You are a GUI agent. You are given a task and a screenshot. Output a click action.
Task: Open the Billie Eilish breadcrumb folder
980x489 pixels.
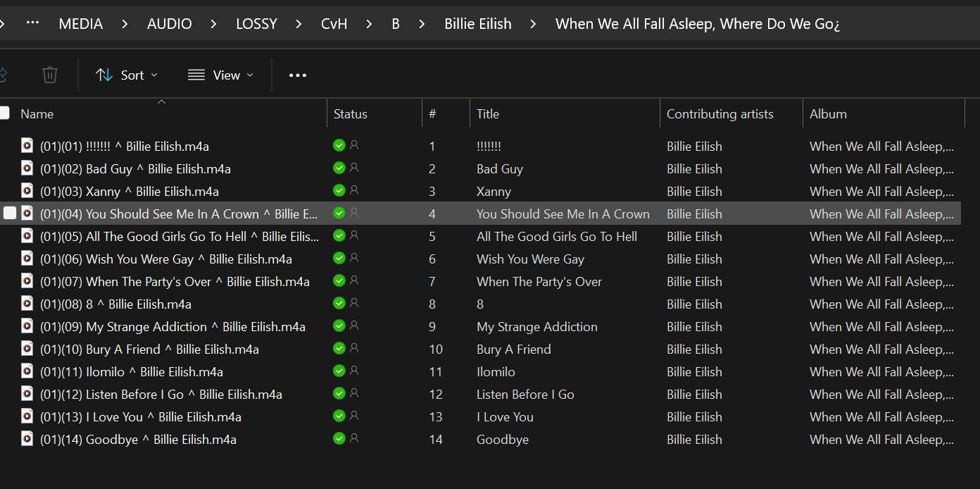point(478,24)
